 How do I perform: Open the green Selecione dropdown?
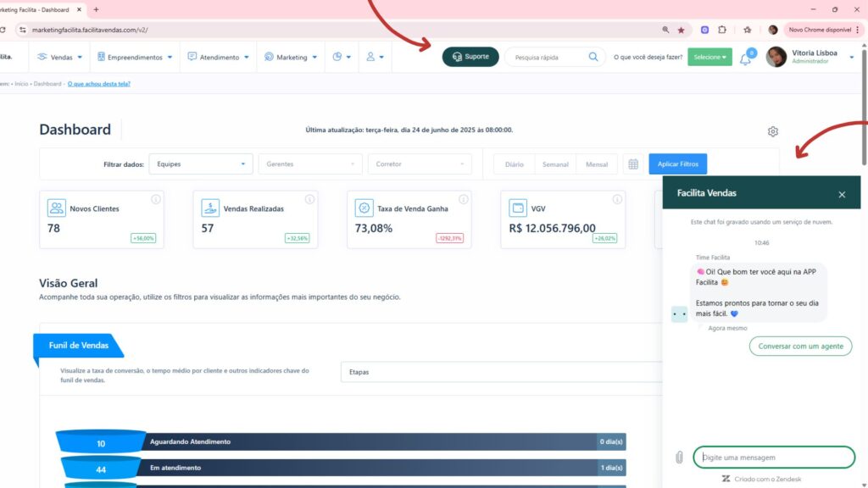tap(709, 57)
